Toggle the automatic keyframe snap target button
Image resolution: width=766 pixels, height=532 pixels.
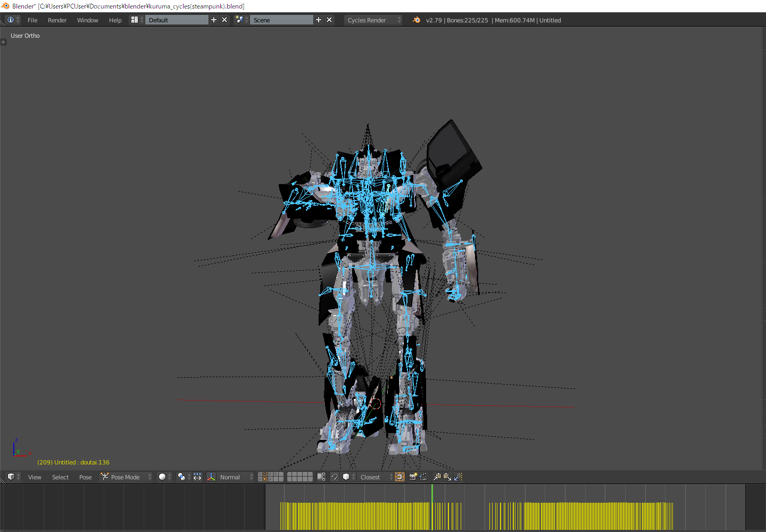point(399,477)
